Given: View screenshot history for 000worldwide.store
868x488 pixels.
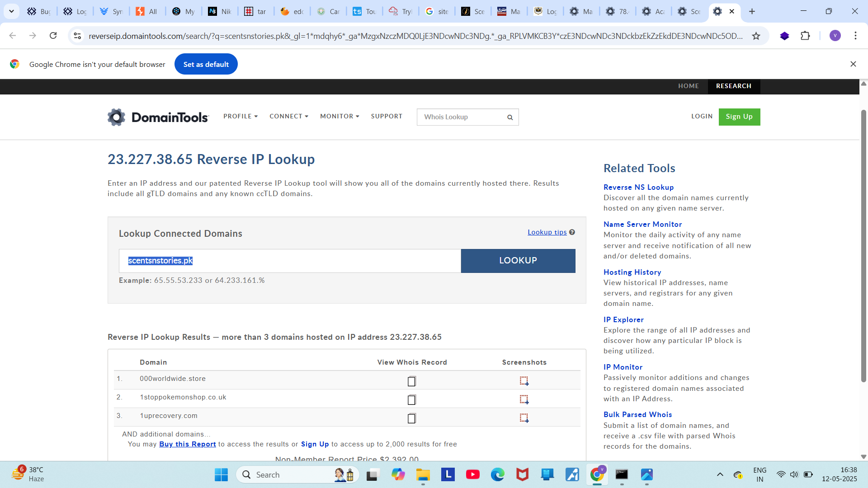Looking at the screenshot, I should [524, 381].
